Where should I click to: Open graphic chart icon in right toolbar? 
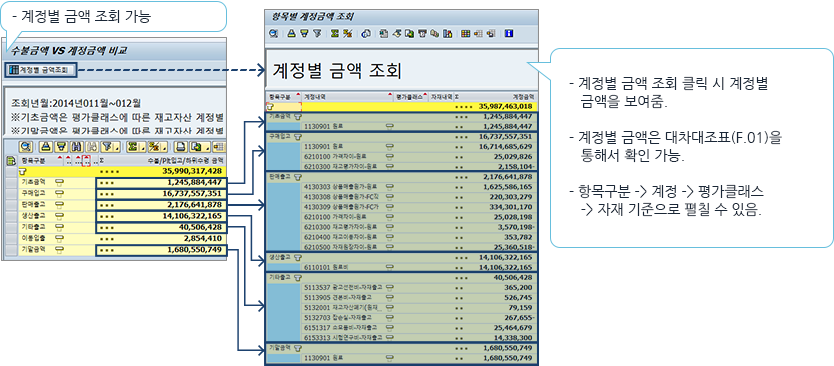pos(447,34)
